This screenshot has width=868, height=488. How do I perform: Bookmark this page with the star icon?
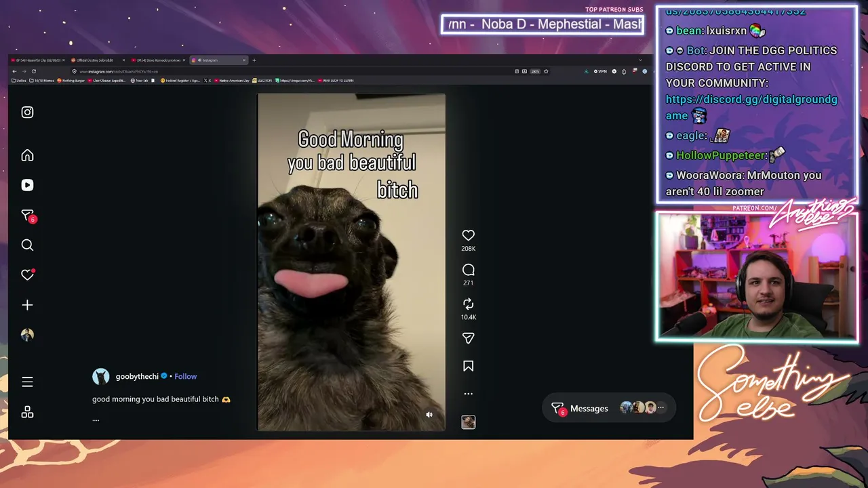tap(546, 71)
